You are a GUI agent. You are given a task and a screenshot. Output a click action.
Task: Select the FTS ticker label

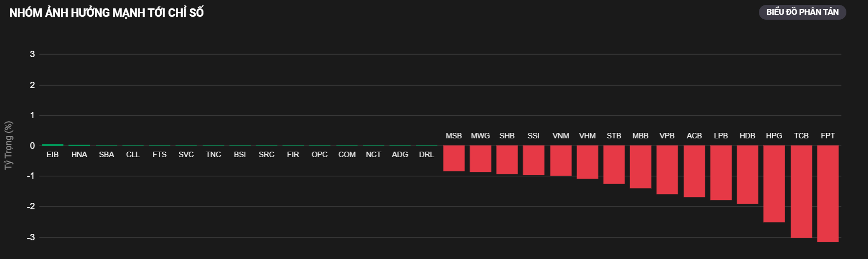tap(159, 155)
